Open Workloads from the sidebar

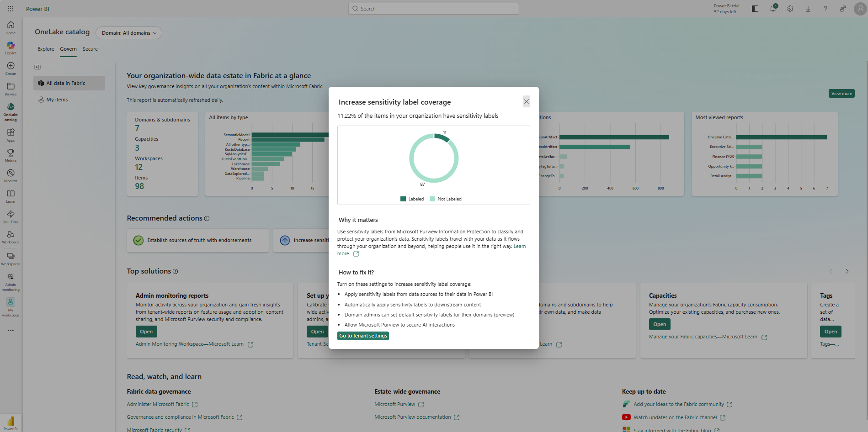pyautogui.click(x=11, y=237)
